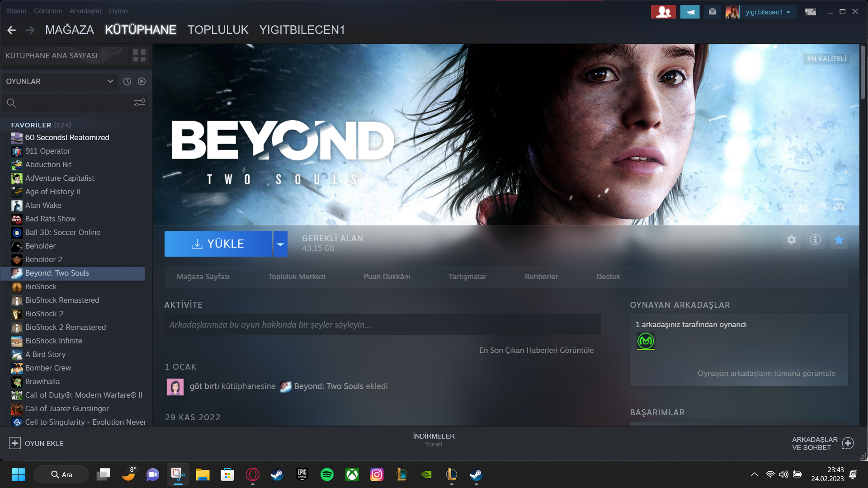Viewport: 868px width, 488px height.
Task: Show game info panel icon
Action: pos(815,240)
